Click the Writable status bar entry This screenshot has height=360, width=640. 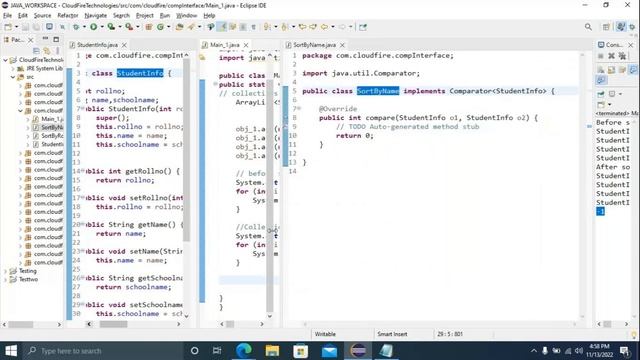coord(325,334)
